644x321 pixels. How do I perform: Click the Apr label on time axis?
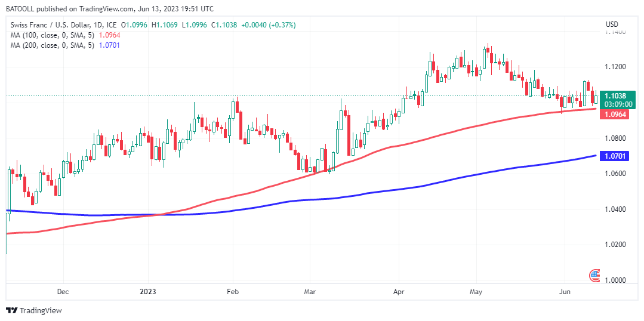(398, 292)
